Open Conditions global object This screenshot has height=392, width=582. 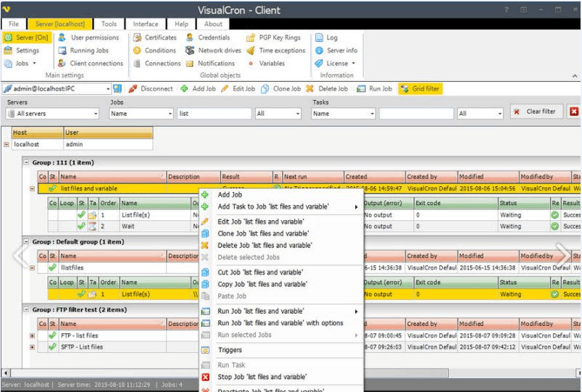click(155, 50)
